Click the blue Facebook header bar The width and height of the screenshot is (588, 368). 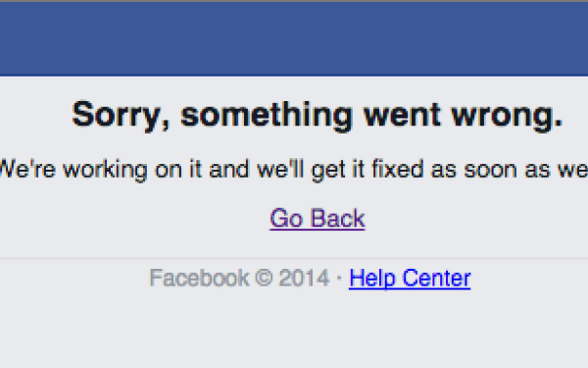[294, 39]
